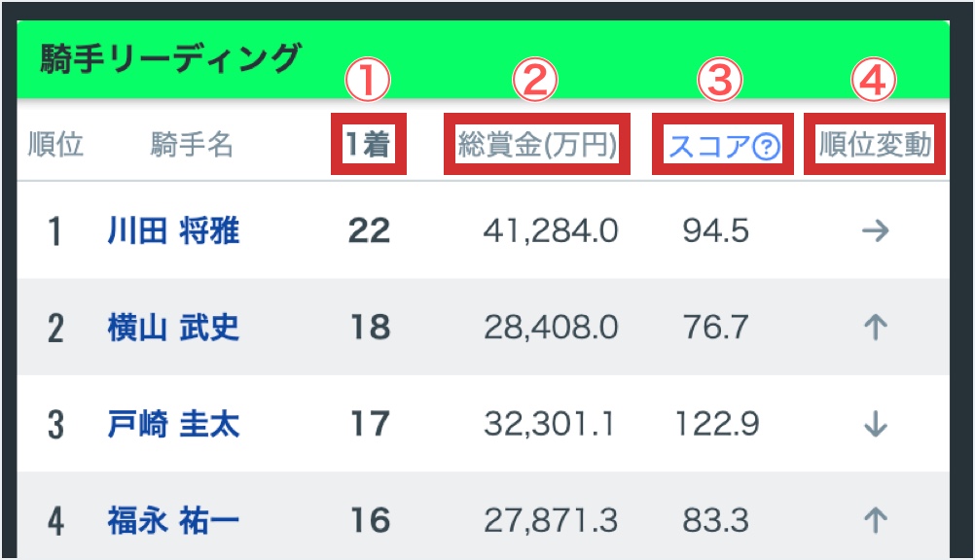Click the 順位 column header

coord(55,146)
